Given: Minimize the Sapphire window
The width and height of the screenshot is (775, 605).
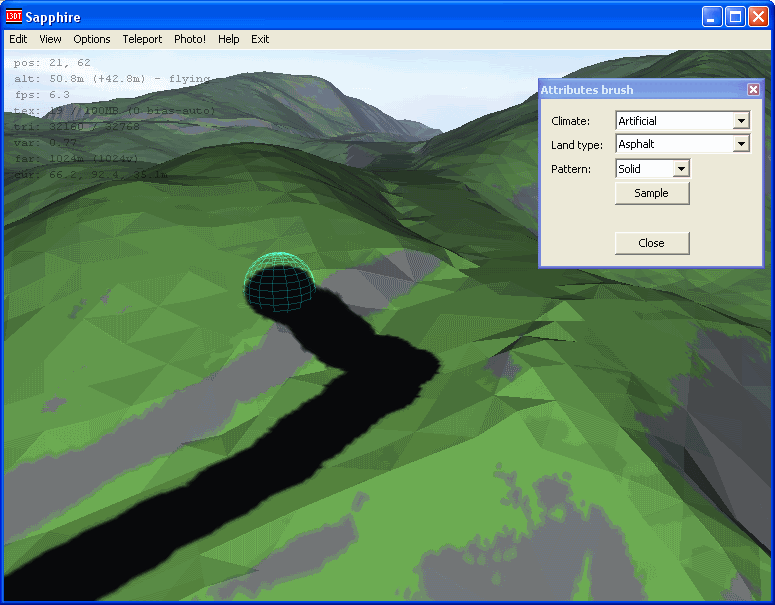Looking at the screenshot, I should (711, 17).
